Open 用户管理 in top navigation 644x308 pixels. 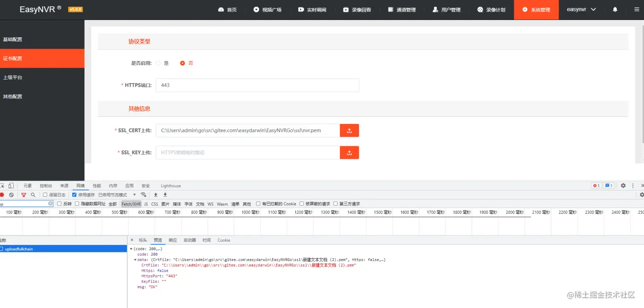tap(446, 9)
